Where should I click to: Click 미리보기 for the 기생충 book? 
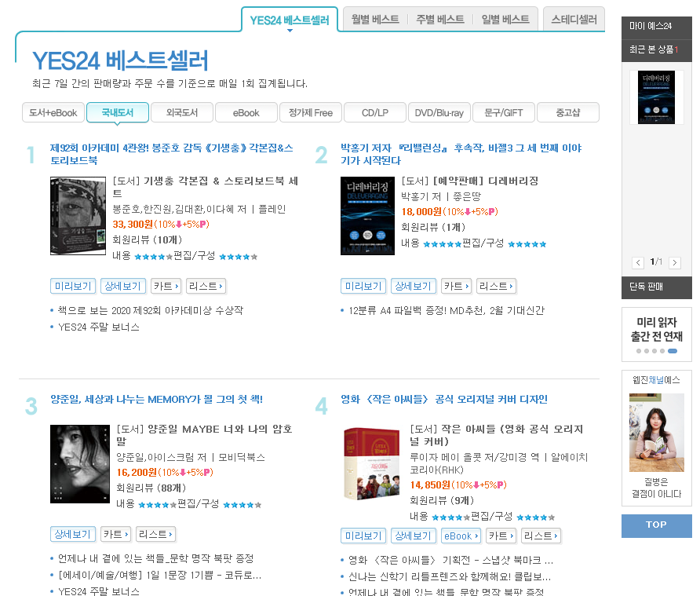pyautogui.click(x=73, y=286)
